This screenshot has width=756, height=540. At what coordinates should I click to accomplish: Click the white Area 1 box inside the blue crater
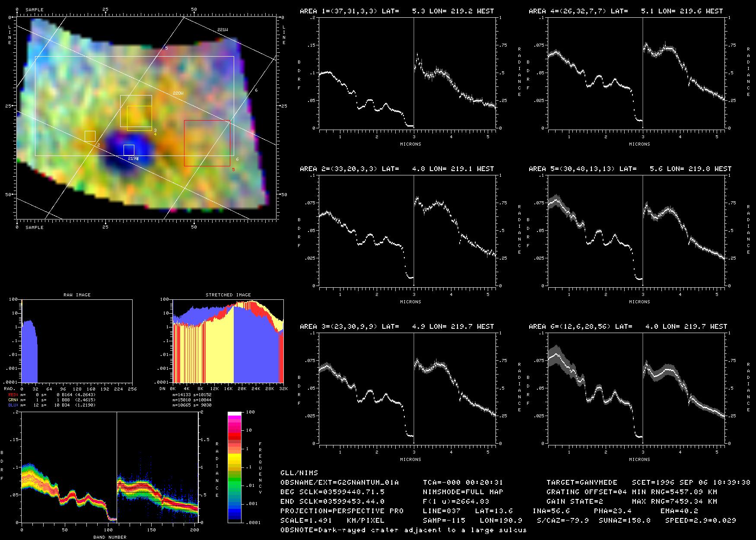pos(129,150)
